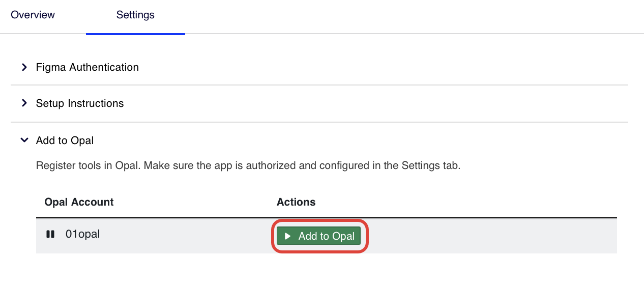Collapse the Add to Opal section chevron
Viewport: 644px width, 285px height.
pyautogui.click(x=24, y=140)
